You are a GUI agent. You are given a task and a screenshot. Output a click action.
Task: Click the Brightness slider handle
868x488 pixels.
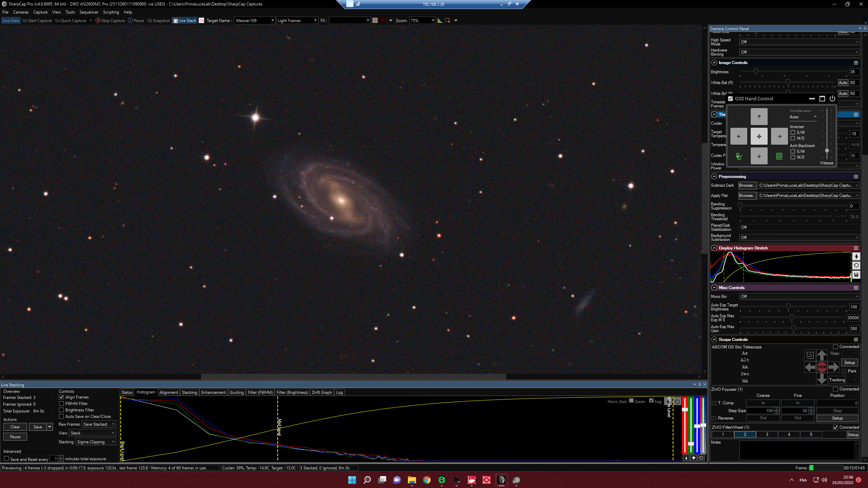pyautogui.click(x=756, y=72)
